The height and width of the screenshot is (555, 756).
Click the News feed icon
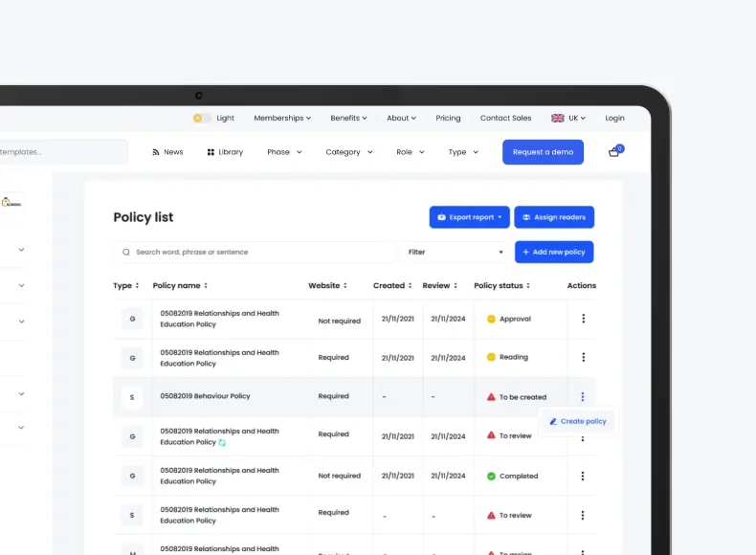pos(156,152)
